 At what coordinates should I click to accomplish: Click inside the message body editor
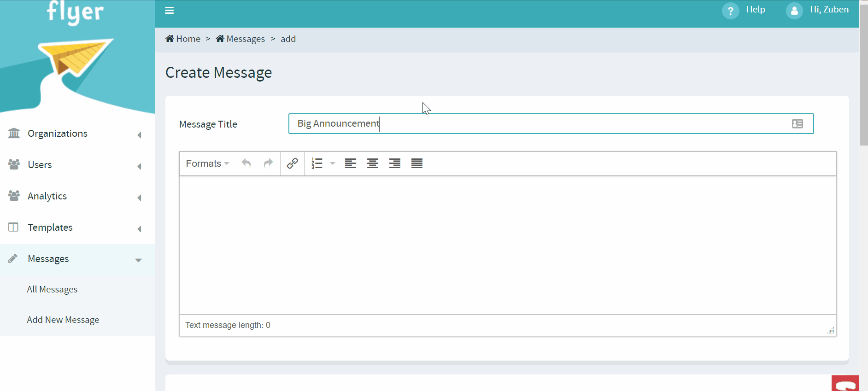point(508,245)
